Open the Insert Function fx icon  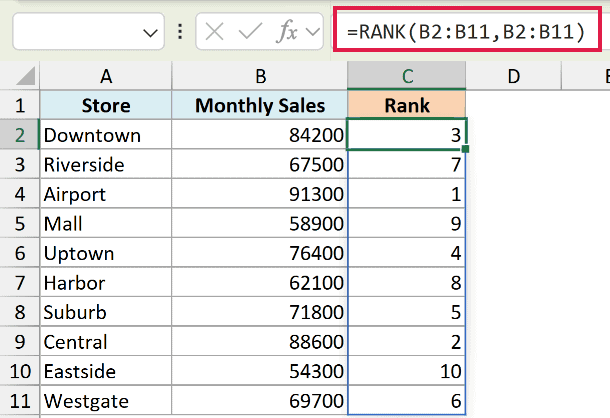(287, 31)
